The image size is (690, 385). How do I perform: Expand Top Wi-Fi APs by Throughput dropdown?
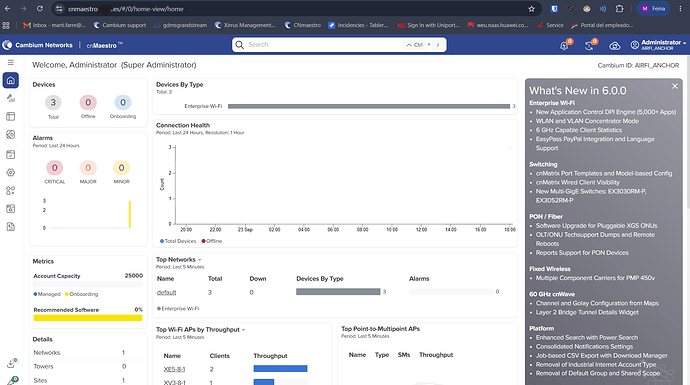click(x=243, y=330)
